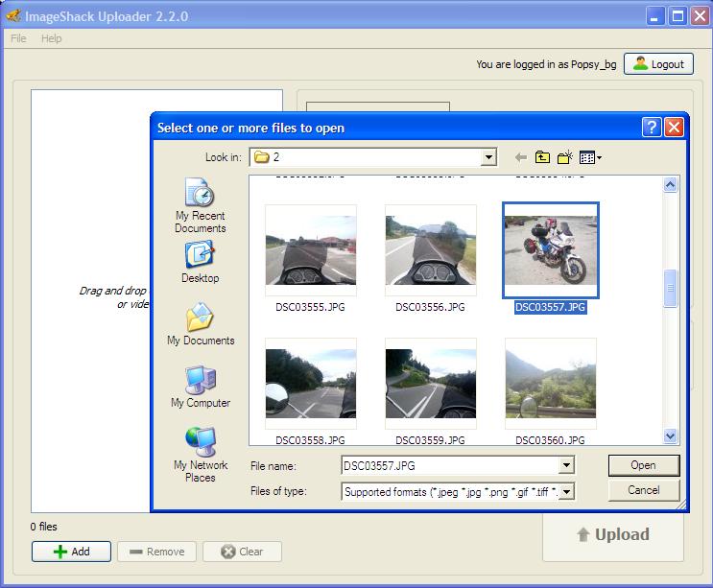Select thumbnail DSC03559.JPG

tap(431, 383)
